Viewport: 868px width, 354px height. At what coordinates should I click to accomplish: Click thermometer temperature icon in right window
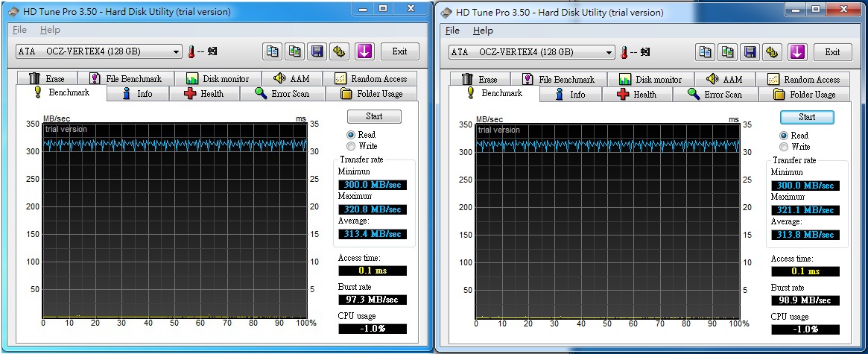coord(624,53)
